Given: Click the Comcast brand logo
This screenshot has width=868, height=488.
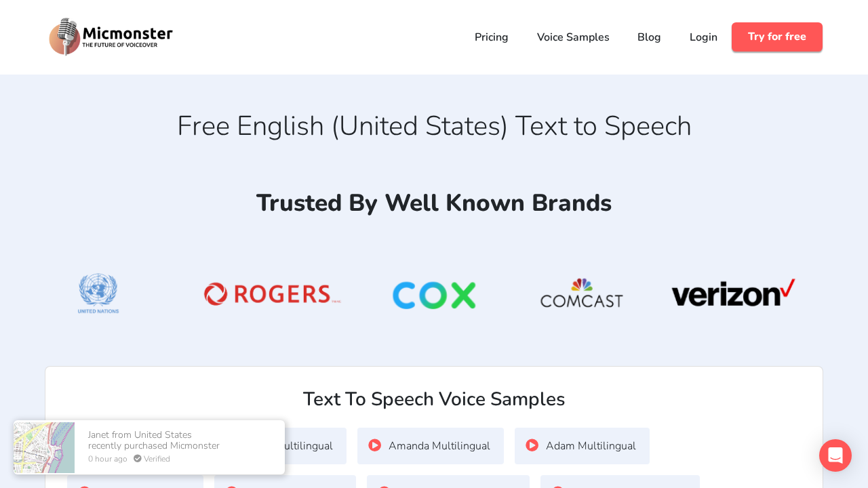Looking at the screenshot, I should [582, 293].
